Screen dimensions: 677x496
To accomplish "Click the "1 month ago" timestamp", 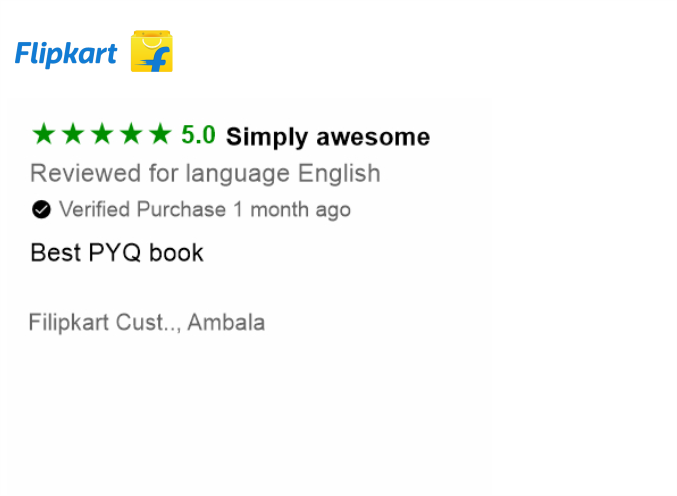I will tap(292, 210).
